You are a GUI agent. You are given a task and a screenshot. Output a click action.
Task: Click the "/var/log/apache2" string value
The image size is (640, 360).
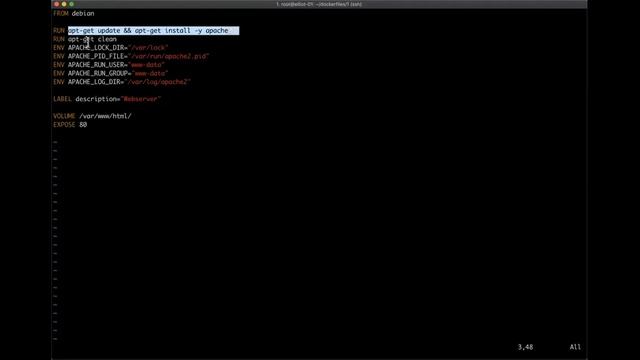[x=158, y=82]
